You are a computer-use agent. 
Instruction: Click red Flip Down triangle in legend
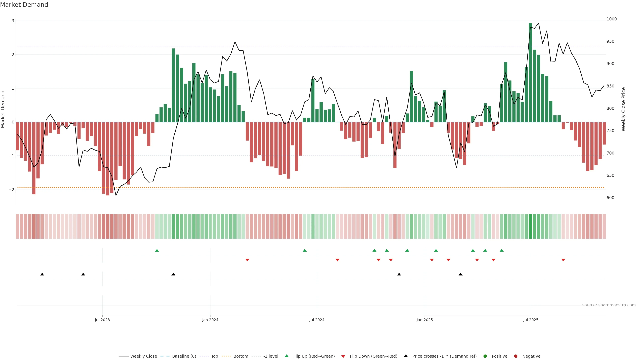tap(343, 356)
